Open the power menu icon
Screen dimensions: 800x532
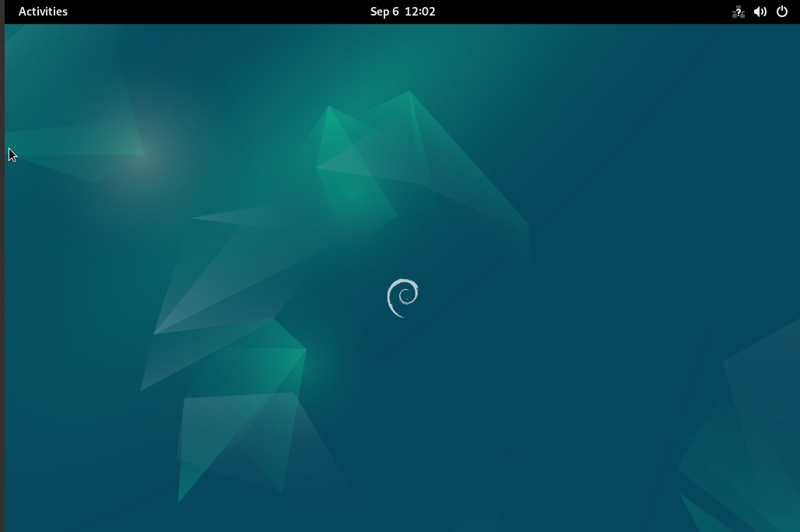coord(782,12)
